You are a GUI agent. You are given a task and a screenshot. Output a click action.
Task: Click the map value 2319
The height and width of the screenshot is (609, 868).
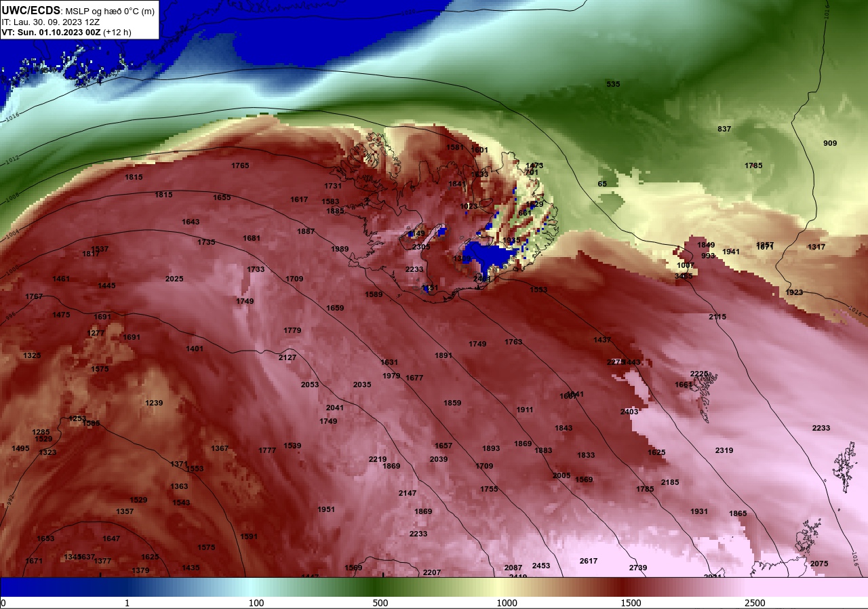tap(724, 450)
